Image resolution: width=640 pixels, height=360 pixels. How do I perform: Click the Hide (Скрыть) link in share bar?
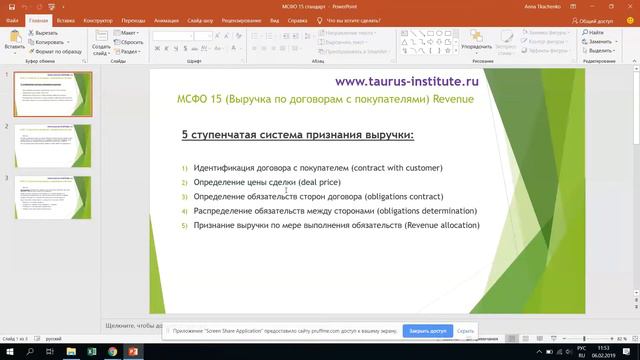(x=465, y=331)
